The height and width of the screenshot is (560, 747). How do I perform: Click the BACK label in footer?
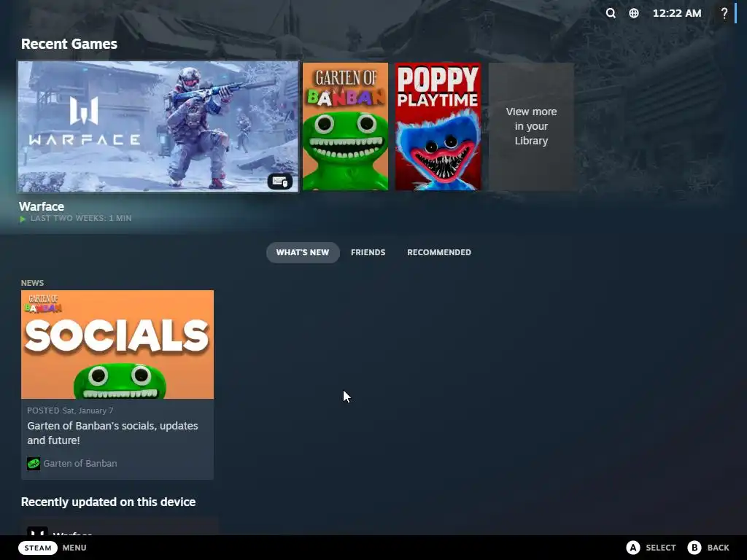tap(718, 548)
